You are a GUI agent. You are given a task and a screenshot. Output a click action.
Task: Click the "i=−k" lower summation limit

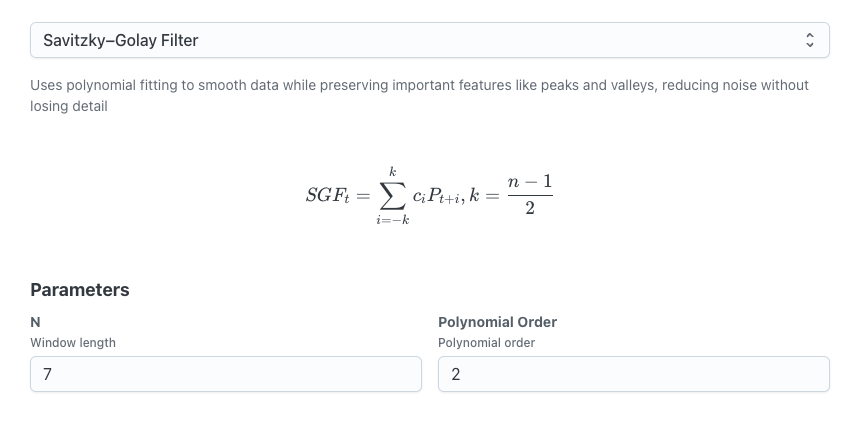point(392,220)
